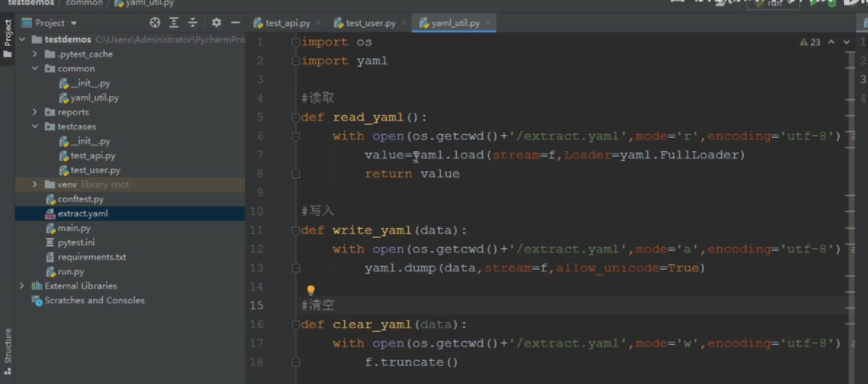Click line number 9 in the gutter
The height and width of the screenshot is (384, 868).
260,192
